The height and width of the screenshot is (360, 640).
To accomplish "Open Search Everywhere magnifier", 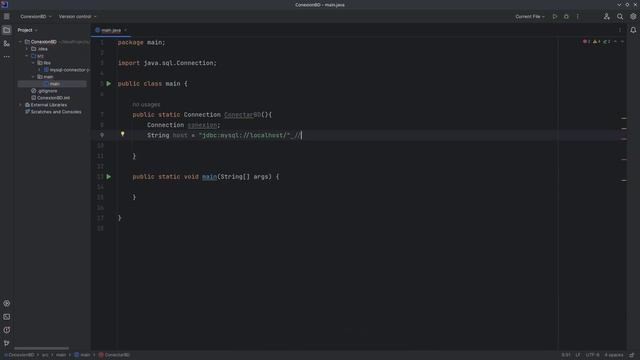I will pyautogui.click(x=620, y=17).
